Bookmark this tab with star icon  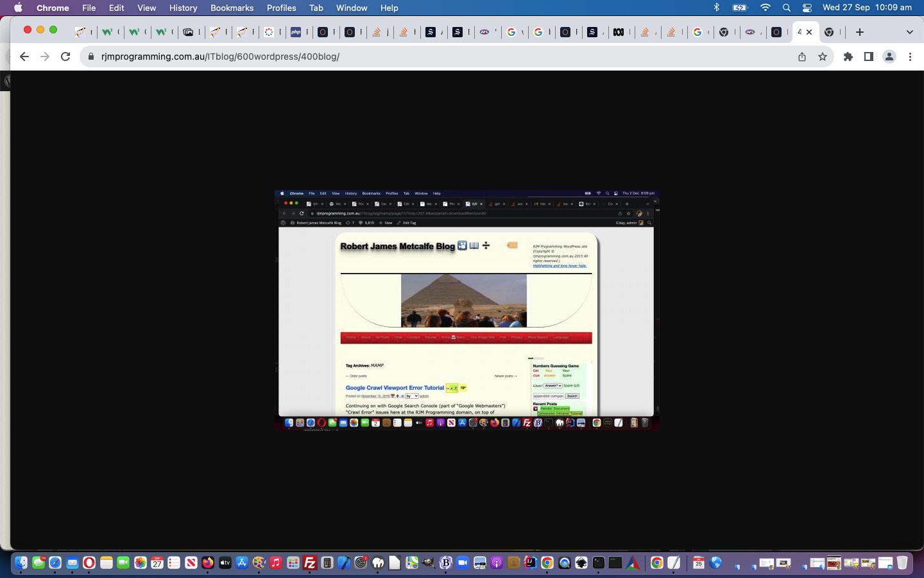pos(823,57)
